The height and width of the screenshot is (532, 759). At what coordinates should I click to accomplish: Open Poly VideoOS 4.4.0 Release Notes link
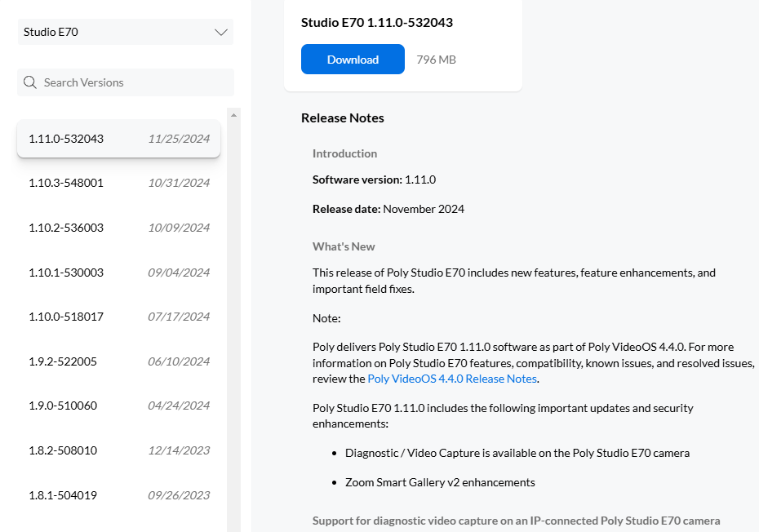click(452, 379)
